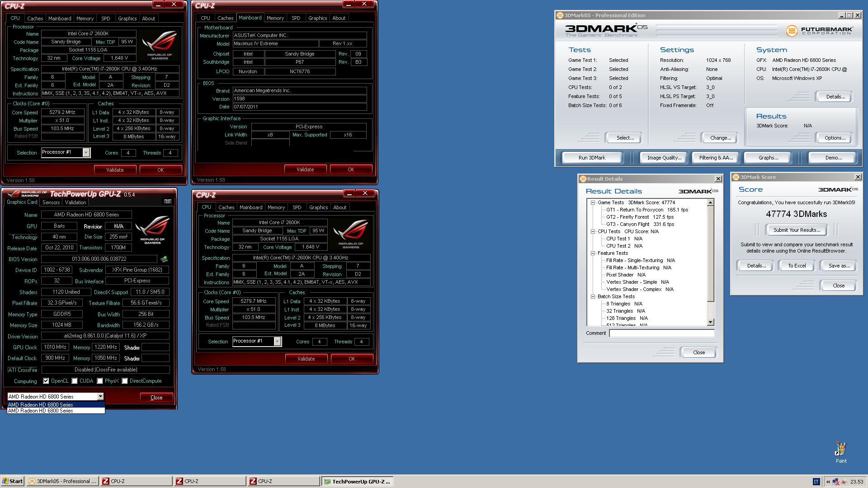This screenshot has height=488, width=868.
Task: Click Details... in 3DMark Score window
Action: point(756,266)
